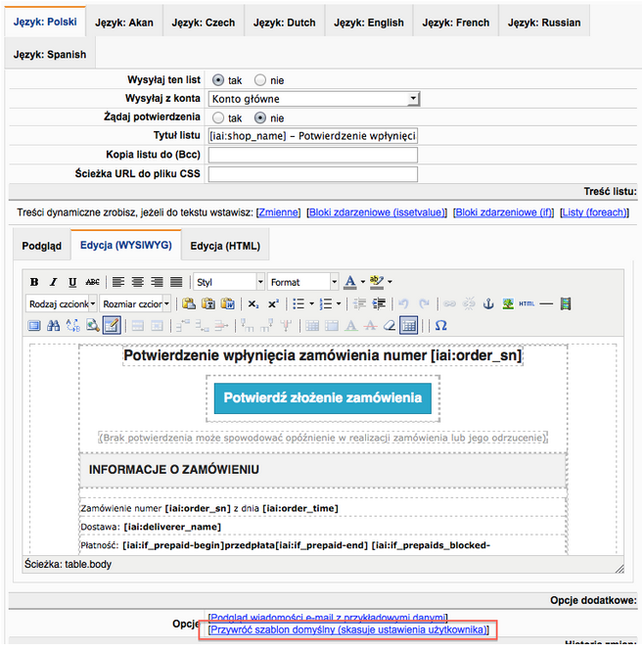Viewport: 644px width, 651px height.
Task: Open the Rodzaj czcionki font dropdown
Action: click(62, 303)
